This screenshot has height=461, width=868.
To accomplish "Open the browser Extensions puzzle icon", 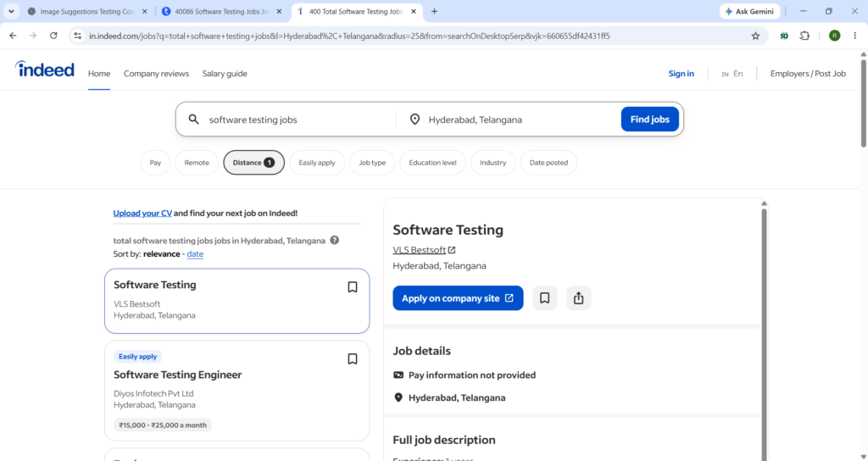I will click(805, 36).
